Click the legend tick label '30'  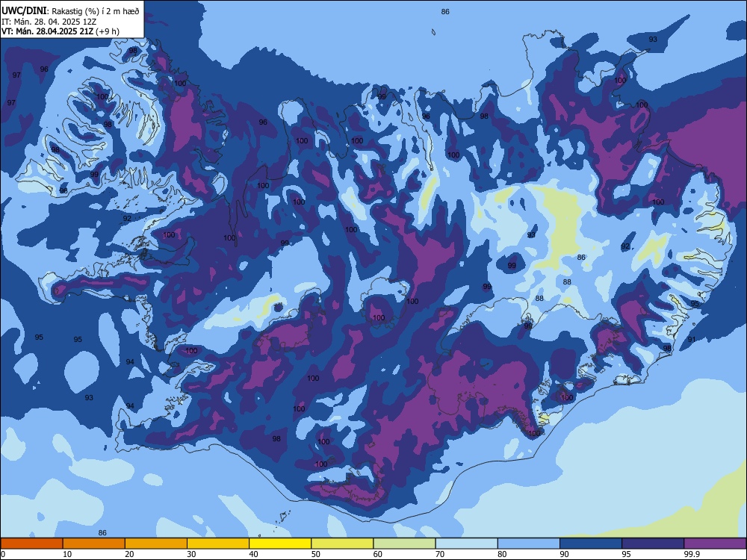[191, 554]
